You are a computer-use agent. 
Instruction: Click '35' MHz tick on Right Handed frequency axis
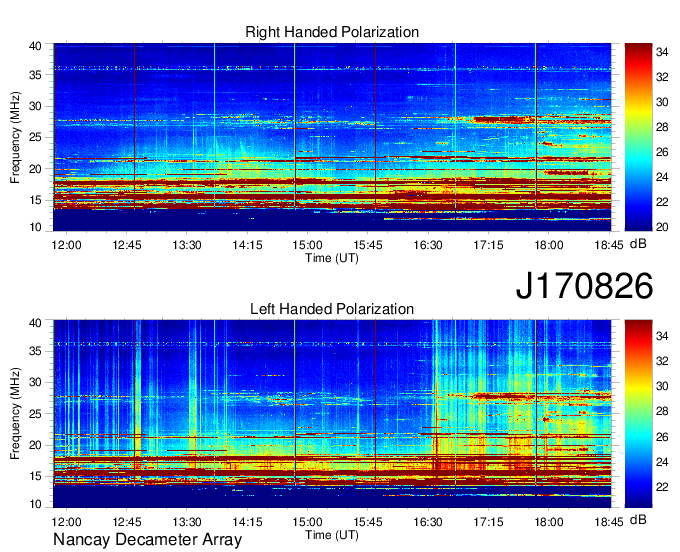36,75
